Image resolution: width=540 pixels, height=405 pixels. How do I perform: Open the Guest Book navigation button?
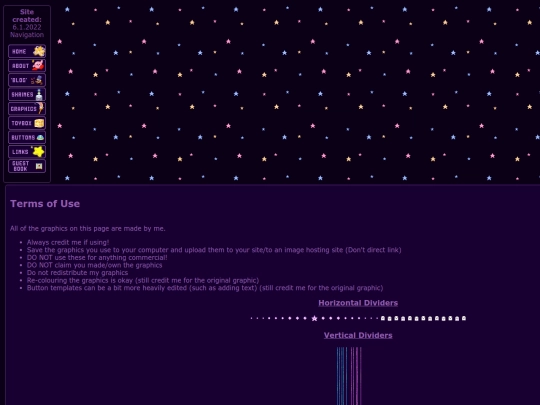click(27, 166)
